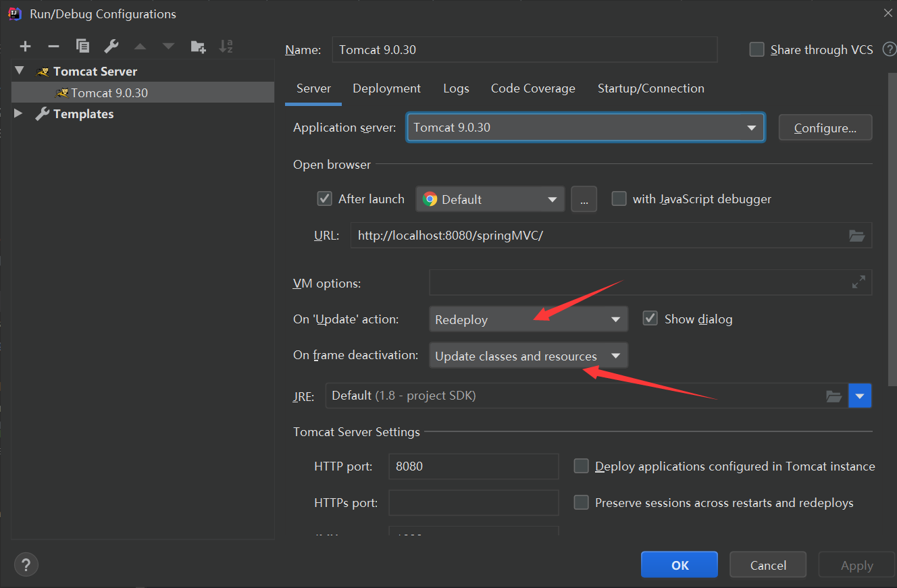
Task: Create a new folder with the folder icon
Action: [198, 47]
